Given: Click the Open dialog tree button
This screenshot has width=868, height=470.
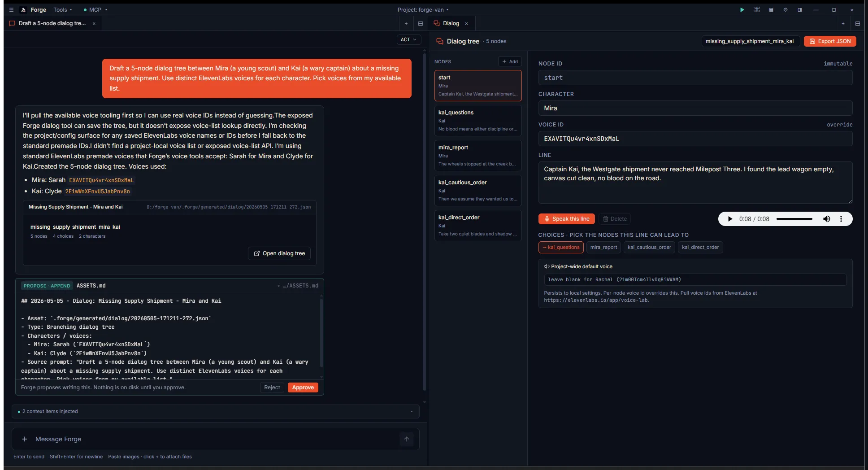Looking at the screenshot, I should point(279,253).
